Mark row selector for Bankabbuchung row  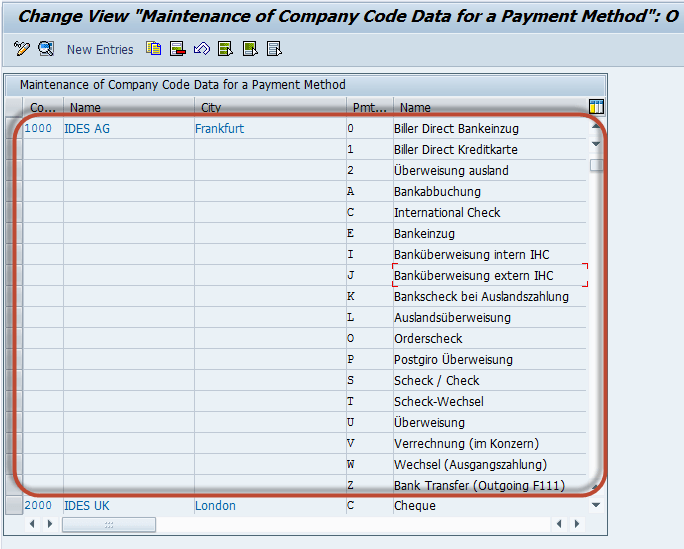[x=13, y=192]
